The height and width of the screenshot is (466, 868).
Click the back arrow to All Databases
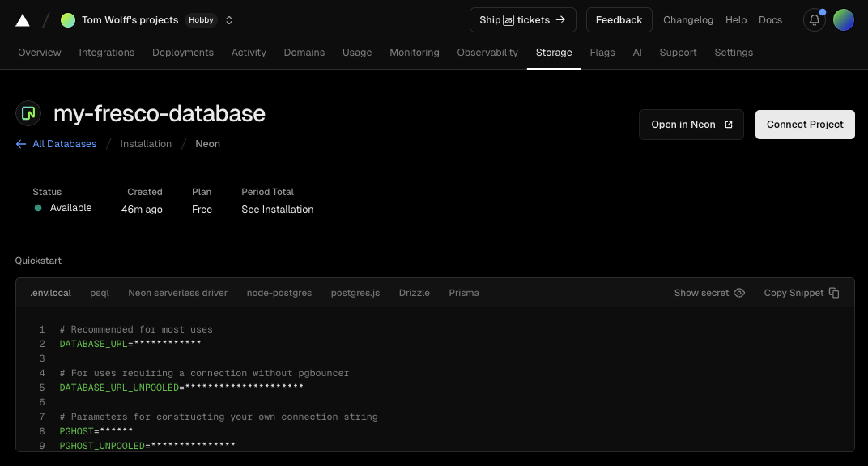click(x=21, y=144)
